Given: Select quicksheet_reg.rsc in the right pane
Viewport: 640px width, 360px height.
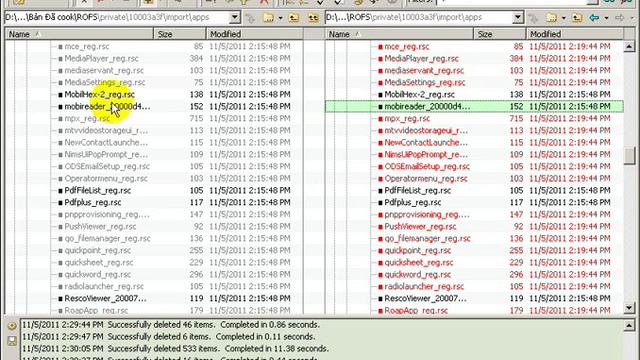Looking at the screenshot, I should click(419, 262).
